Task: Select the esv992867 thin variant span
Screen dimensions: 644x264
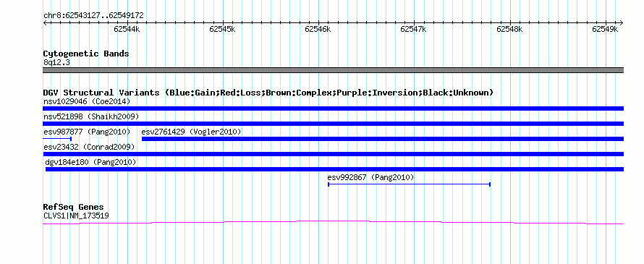Action: tap(409, 184)
